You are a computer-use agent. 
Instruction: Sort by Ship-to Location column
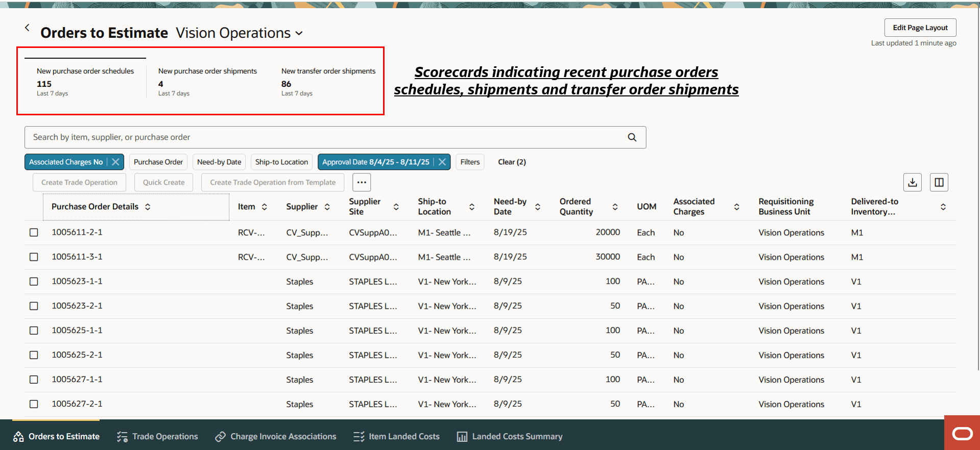(x=472, y=207)
